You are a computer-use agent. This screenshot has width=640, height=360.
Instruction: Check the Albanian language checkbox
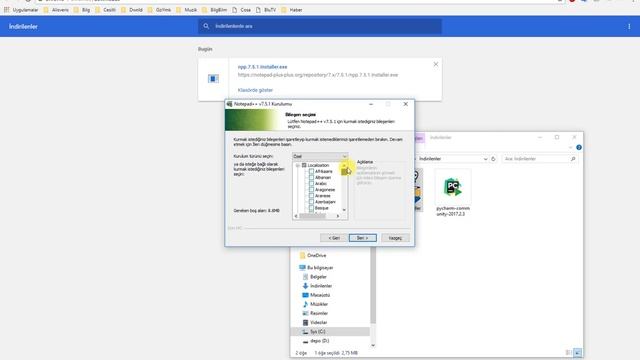click(311, 178)
